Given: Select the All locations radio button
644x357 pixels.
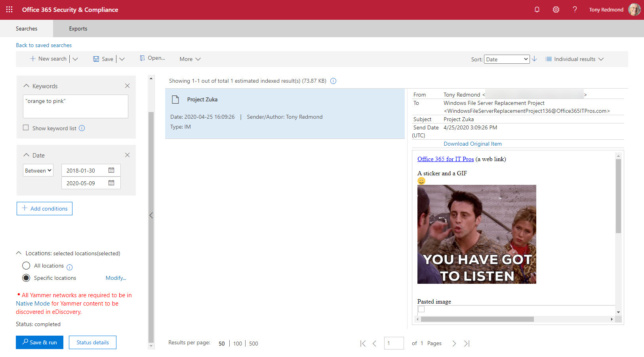Looking at the screenshot, I should click(x=26, y=266).
